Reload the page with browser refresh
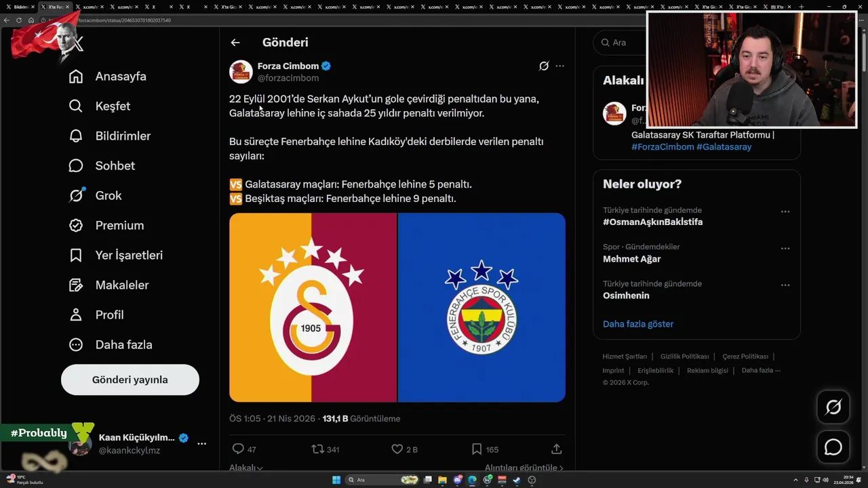Image resolution: width=868 pixels, height=488 pixels. pyautogui.click(x=19, y=20)
